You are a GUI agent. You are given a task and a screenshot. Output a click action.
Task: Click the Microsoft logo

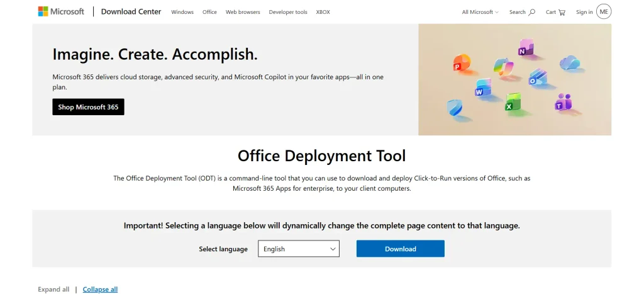61,11
